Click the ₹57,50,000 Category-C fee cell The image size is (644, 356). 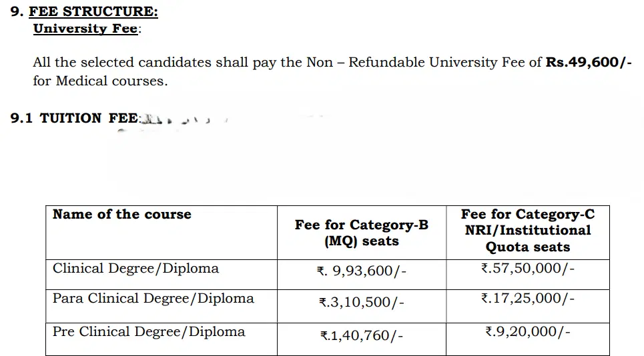tap(527, 269)
